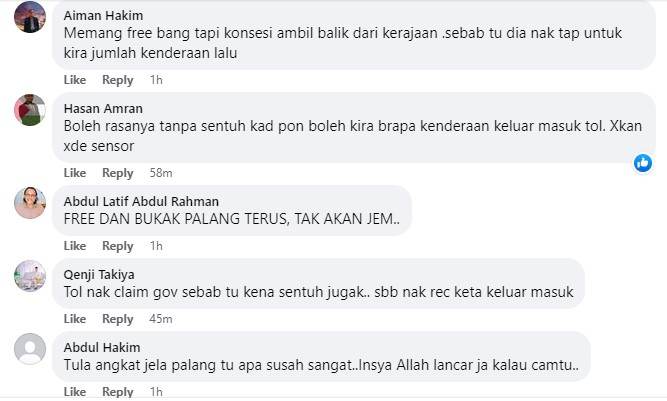Open Abdul Latif Abdul Rahman's avatar

(x=30, y=203)
